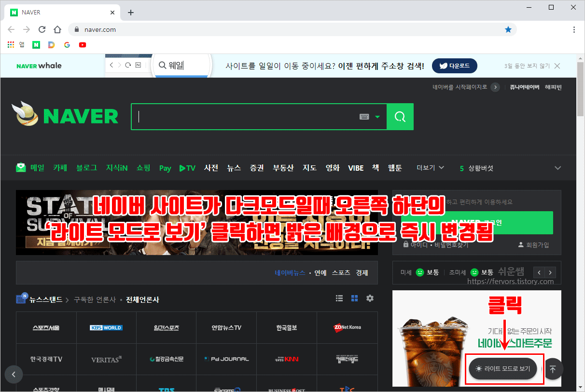This screenshot has width=585, height=392.
Task: Click 스포츠 news link
Action: (x=341, y=272)
